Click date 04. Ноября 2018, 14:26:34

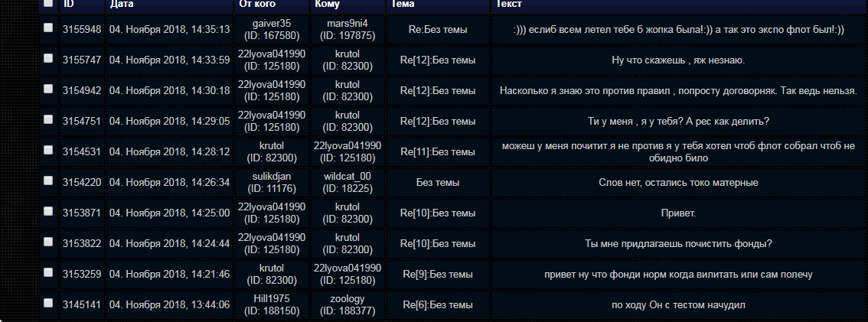(x=169, y=183)
